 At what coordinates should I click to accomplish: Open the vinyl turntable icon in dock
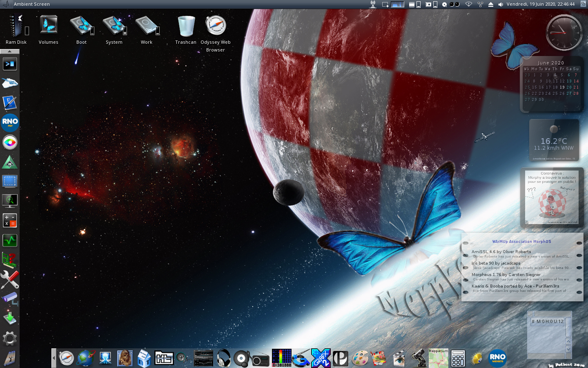click(242, 359)
